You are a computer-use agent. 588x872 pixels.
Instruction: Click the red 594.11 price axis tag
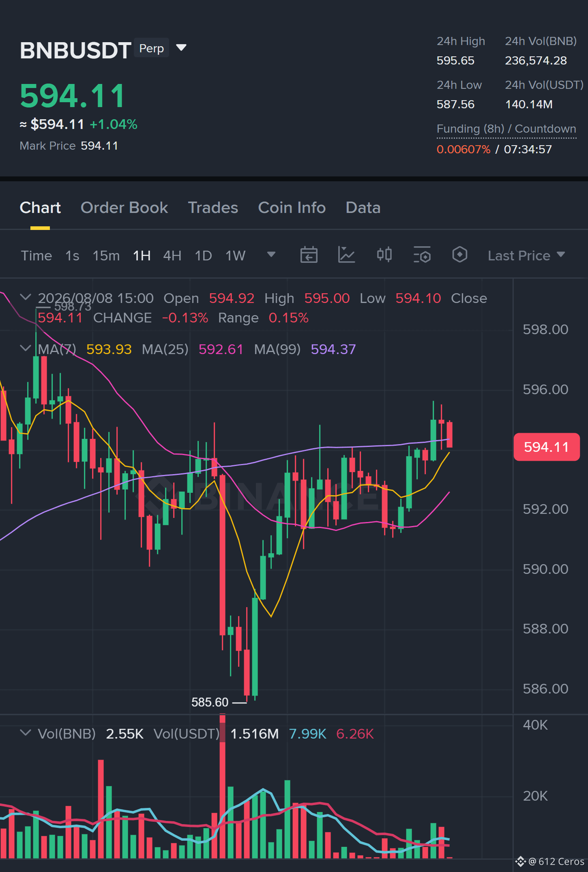pyautogui.click(x=546, y=447)
